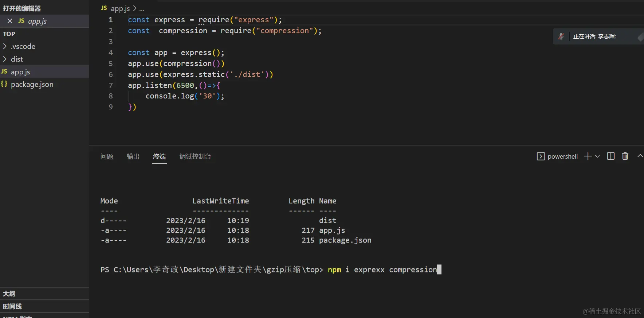Click the JS icon in open editors list
The height and width of the screenshot is (318, 644).
point(21,21)
